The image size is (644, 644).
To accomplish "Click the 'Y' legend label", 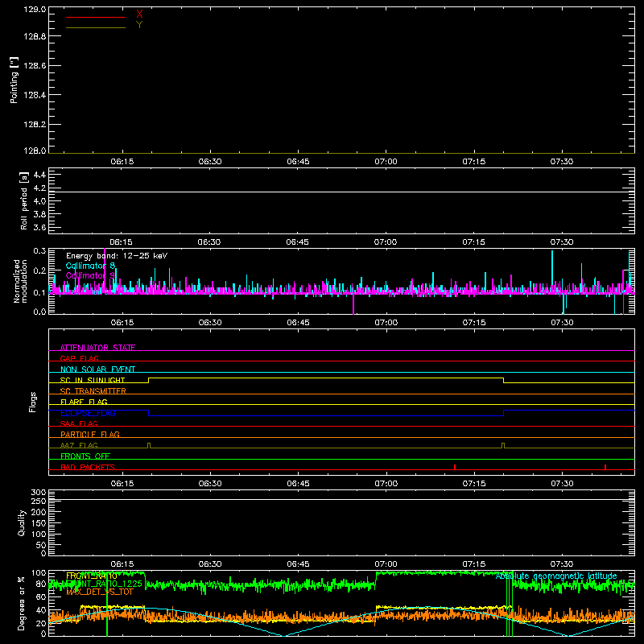I will [x=139, y=25].
